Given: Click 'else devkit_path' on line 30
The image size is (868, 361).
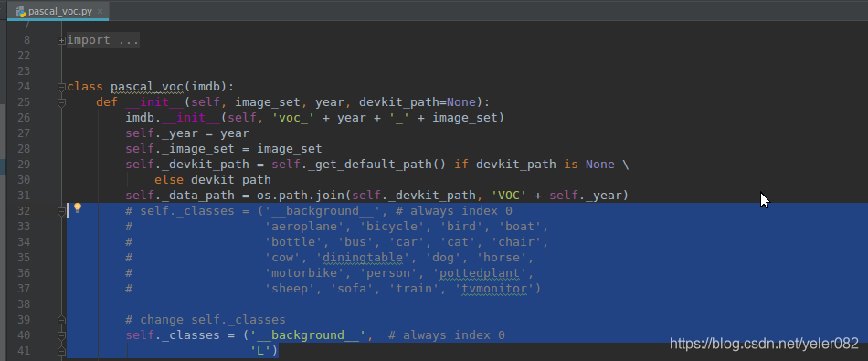Looking at the screenshot, I should 213,180.
